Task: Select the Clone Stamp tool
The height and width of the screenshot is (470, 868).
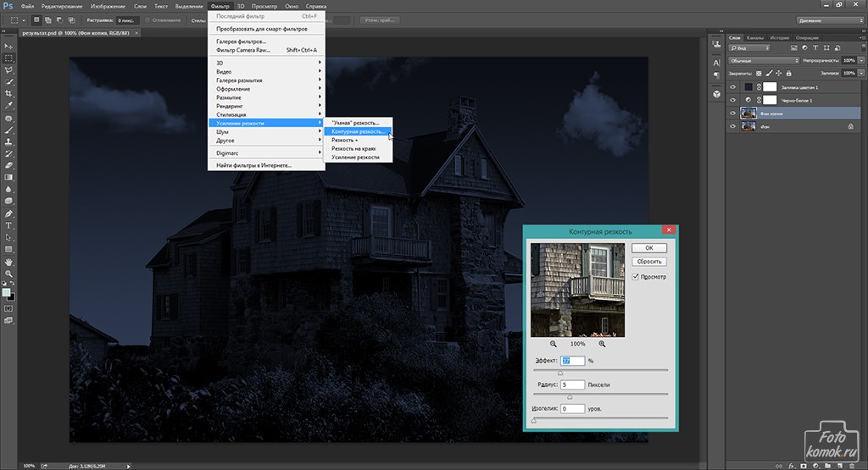Action: coord(8,142)
